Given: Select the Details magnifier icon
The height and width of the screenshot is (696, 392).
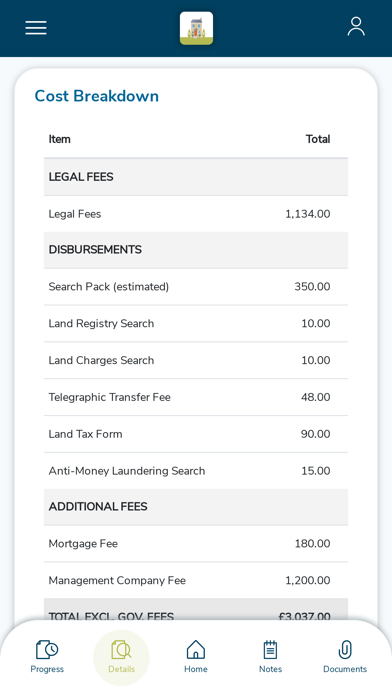Looking at the screenshot, I should pyautogui.click(x=121, y=650).
